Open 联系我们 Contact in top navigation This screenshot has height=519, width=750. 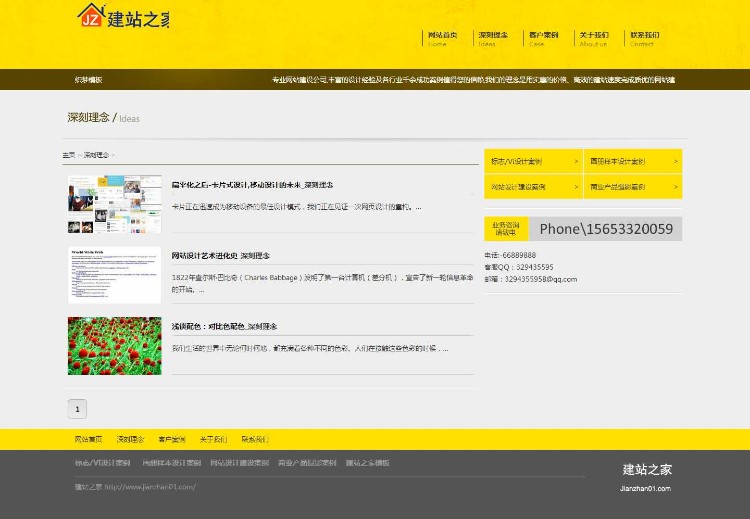coord(644,38)
